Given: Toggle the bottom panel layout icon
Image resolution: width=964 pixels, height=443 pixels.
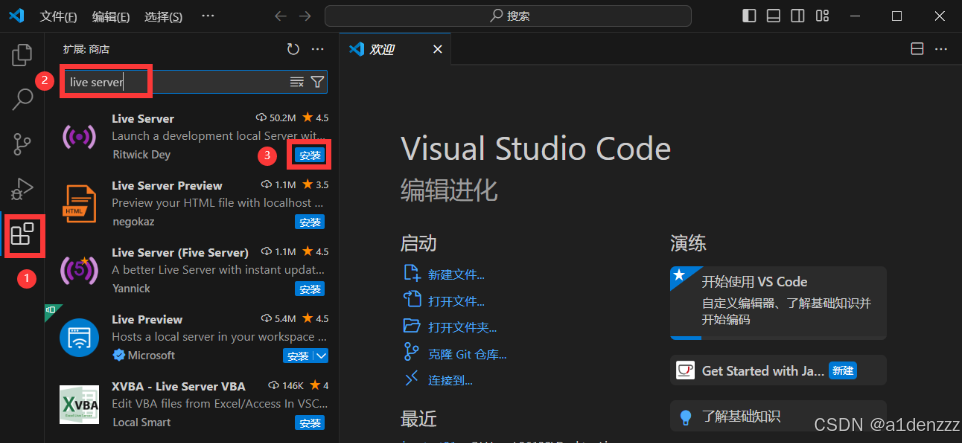Looking at the screenshot, I should pyautogui.click(x=773, y=16).
